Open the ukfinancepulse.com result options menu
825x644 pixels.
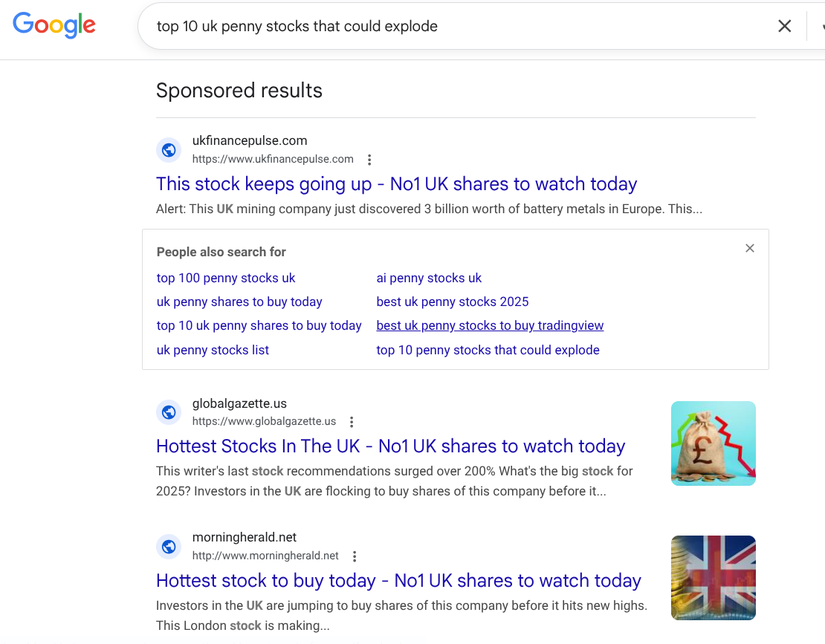(369, 160)
